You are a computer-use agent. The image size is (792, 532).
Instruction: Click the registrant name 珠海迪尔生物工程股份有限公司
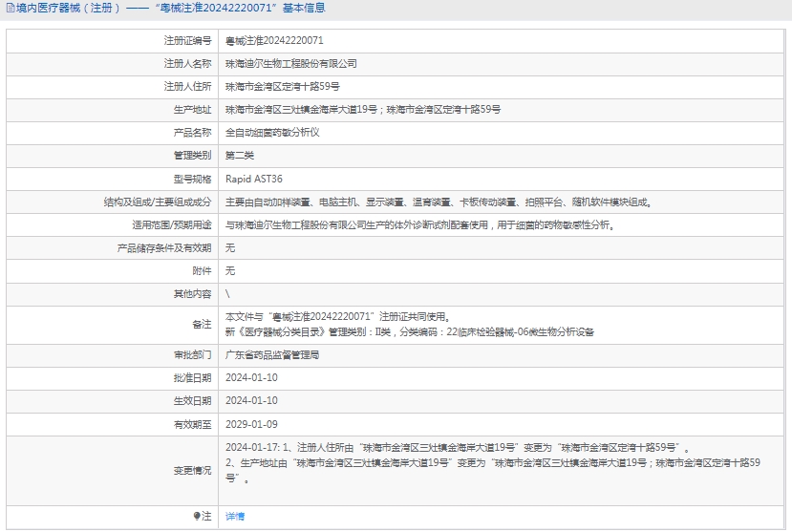291,64
